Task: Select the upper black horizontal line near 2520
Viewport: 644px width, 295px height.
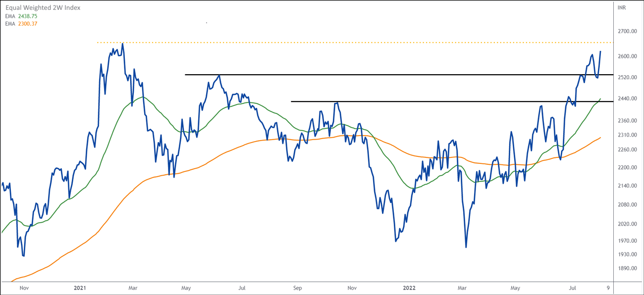Action: (x=396, y=75)
